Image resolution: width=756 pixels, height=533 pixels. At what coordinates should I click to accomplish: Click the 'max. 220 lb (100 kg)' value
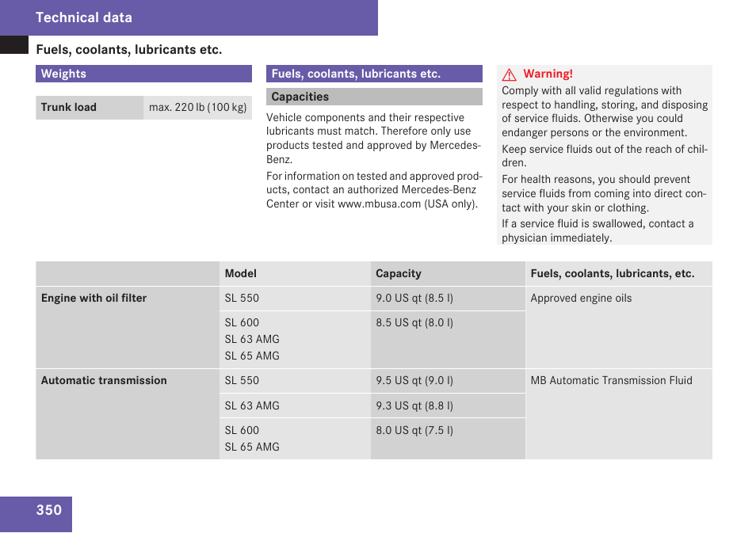point(197,107)
